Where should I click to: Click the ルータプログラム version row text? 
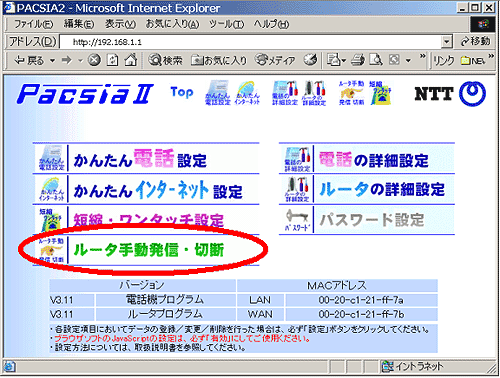[x=165, y=314]
